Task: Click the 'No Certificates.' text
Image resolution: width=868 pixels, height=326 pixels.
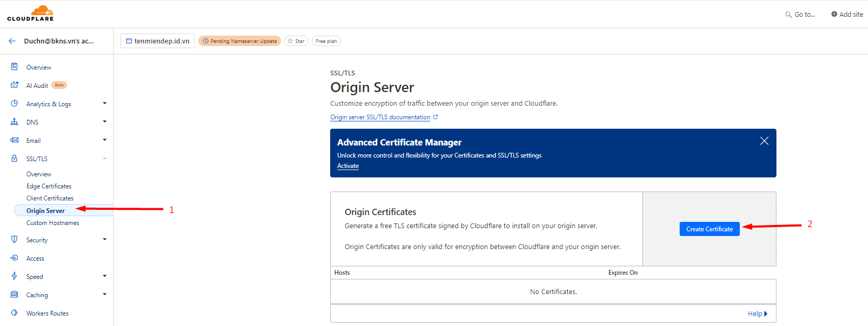Action: 553,292
